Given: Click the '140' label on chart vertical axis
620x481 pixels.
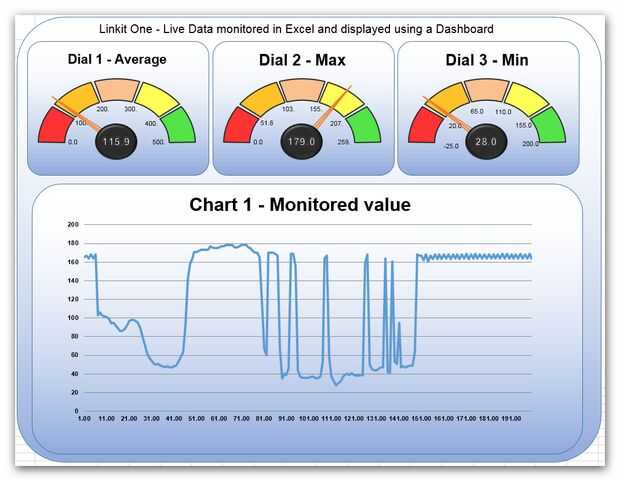Looking at the screenshot, I should (73, 280).
